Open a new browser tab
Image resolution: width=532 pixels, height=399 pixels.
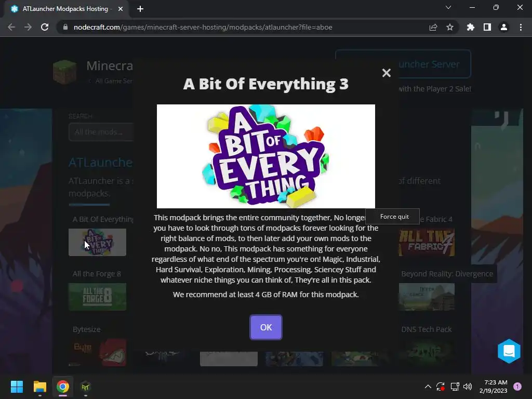coord(140,9)
